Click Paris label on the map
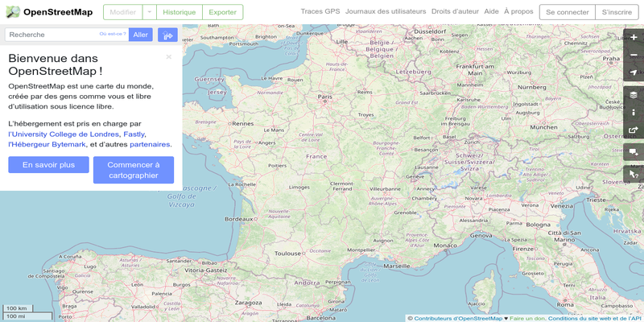The width and height of the screenshot is (644, 322). (325, 97)
